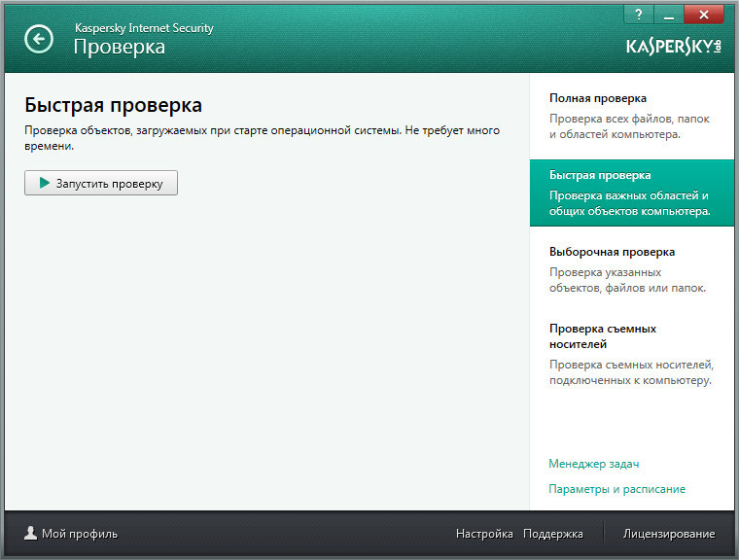739x560 pixels.
Task: Open the Мой профиль label
Action: [79, 534]
